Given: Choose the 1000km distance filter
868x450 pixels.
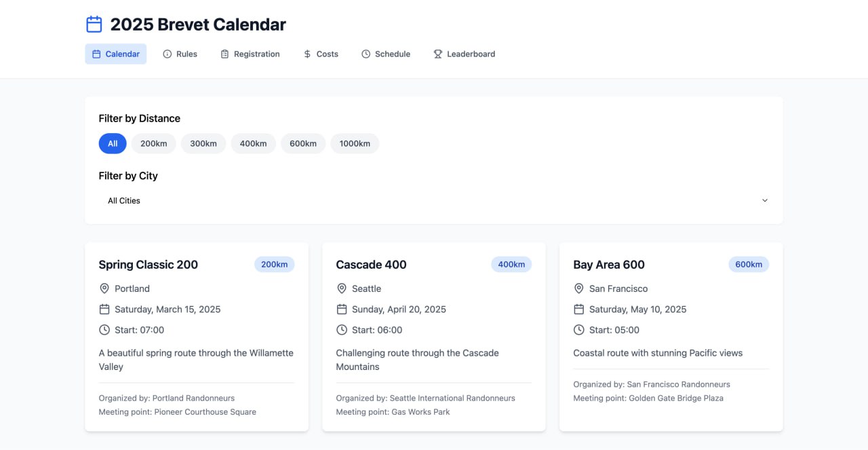Looking at the screenshot, I should (355, 143).
